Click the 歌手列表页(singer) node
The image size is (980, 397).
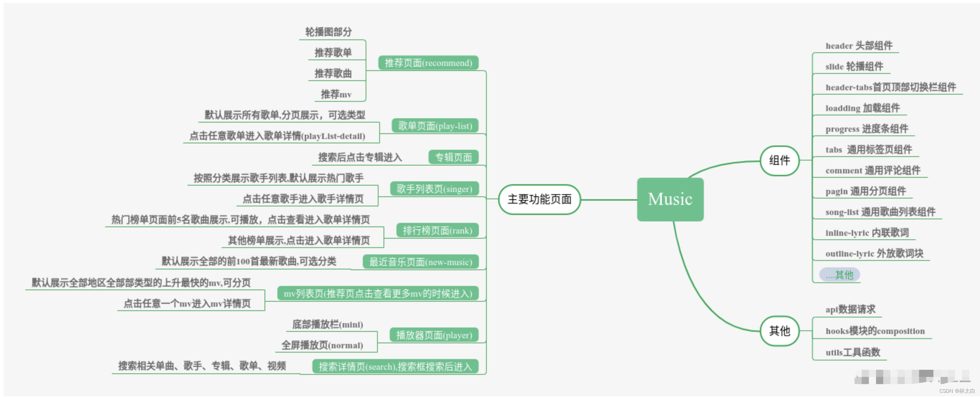tap(434, 189)
